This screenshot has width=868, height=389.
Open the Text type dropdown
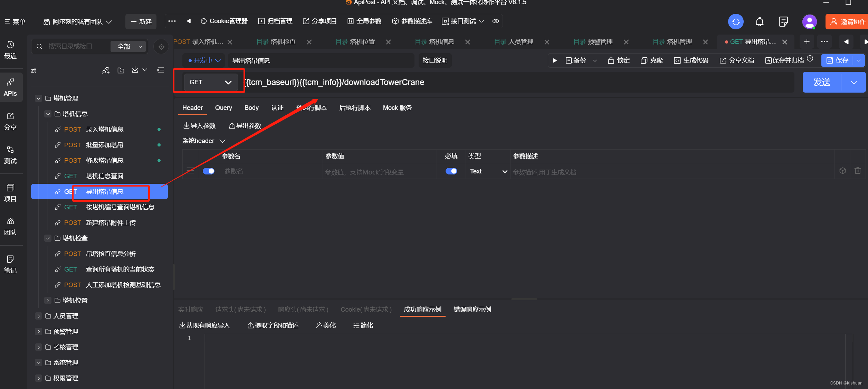(x=488, y=171)
